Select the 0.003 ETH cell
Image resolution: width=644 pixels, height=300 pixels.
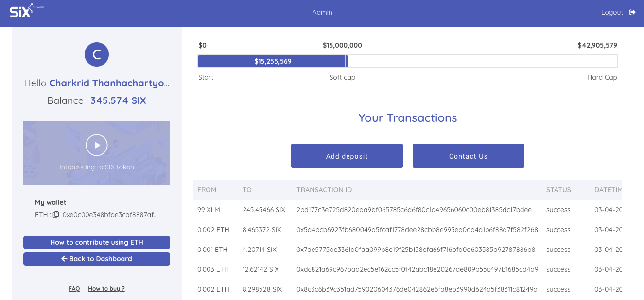coord(213,269)
